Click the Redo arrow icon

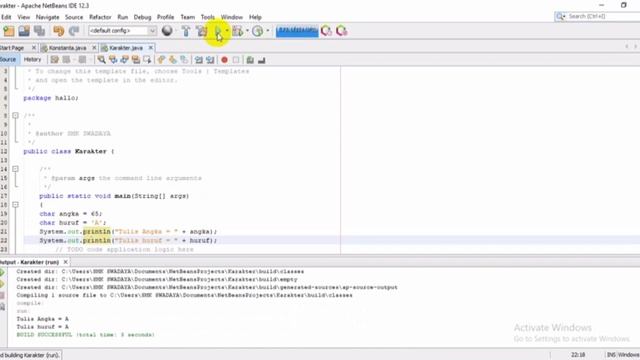pos(74,31)
